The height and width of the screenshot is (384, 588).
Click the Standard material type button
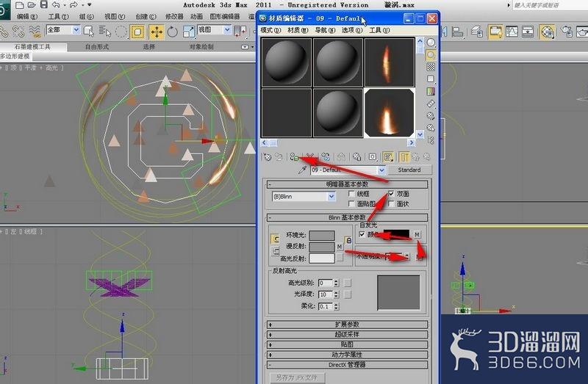(409, 170)
